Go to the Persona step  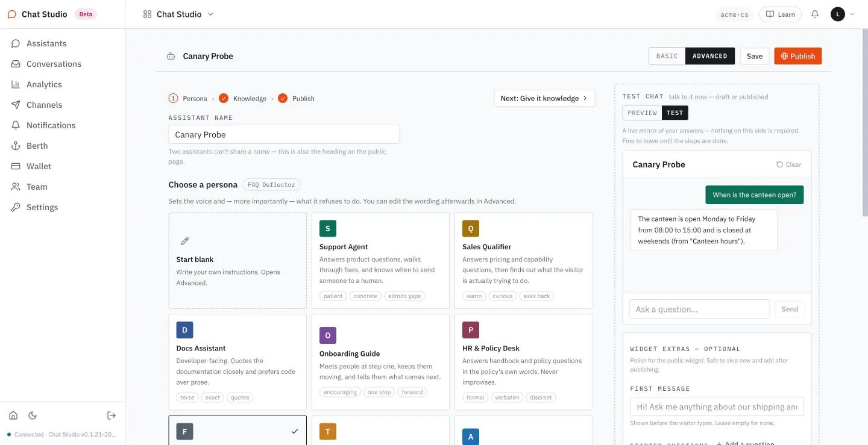[188, 98]
